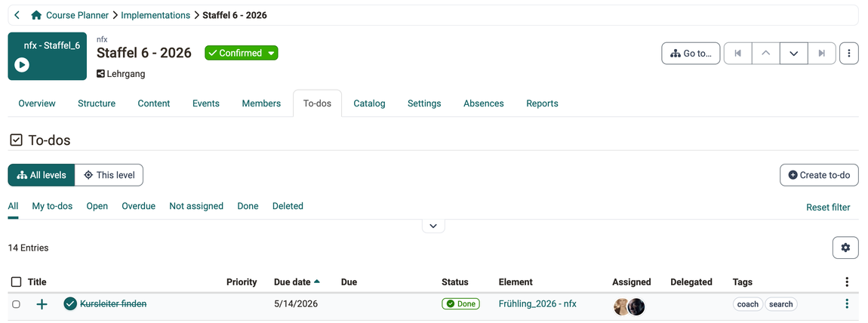Open Kursleiter finden row actions menu
This screenshot has height=323, width=868.
point(847,303)
